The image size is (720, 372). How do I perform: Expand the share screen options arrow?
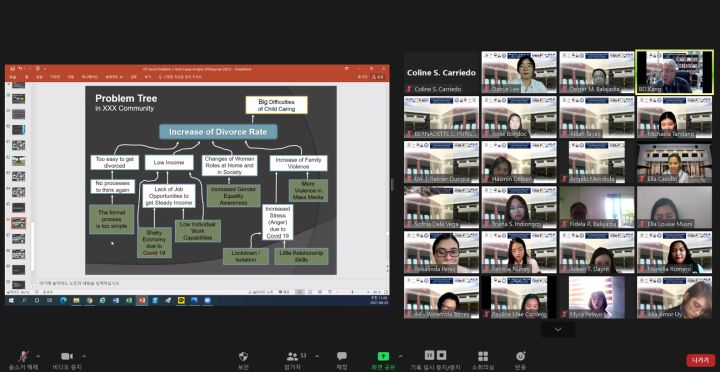[x=400, y=356]
